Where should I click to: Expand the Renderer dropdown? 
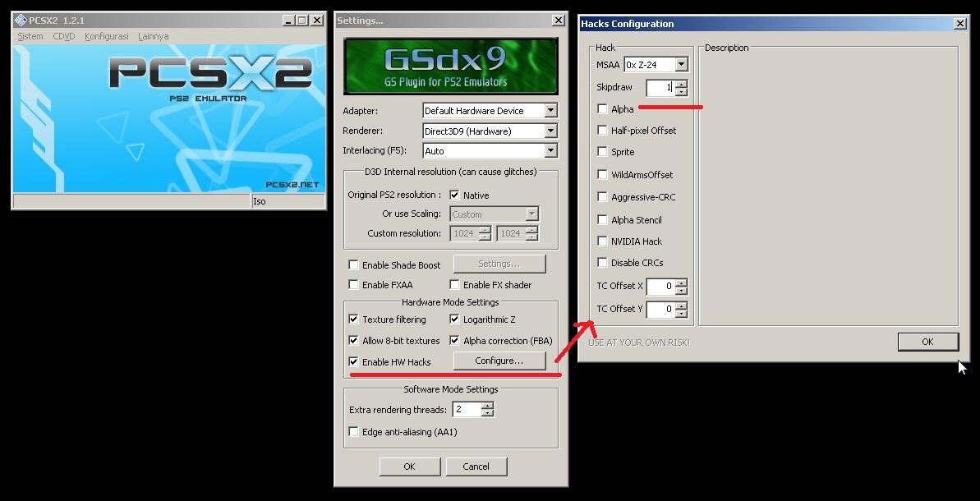point(550,131)
